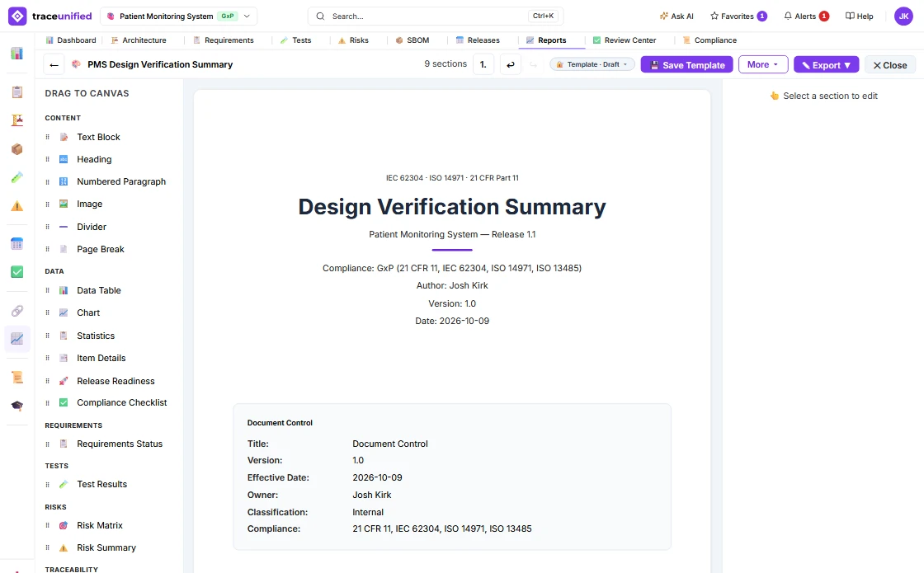Switch to the Risks tab

coord(353,40)
